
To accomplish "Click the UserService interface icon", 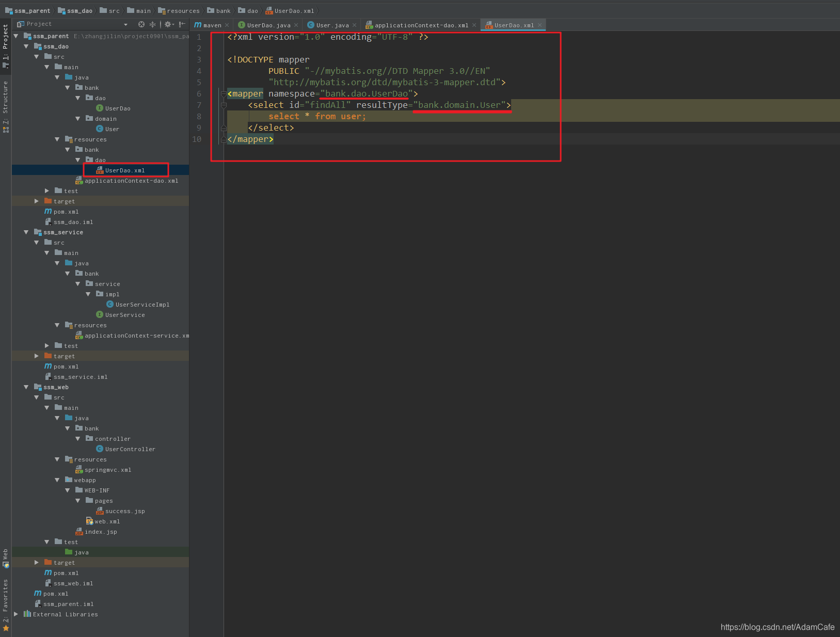I will pos(100,315).
